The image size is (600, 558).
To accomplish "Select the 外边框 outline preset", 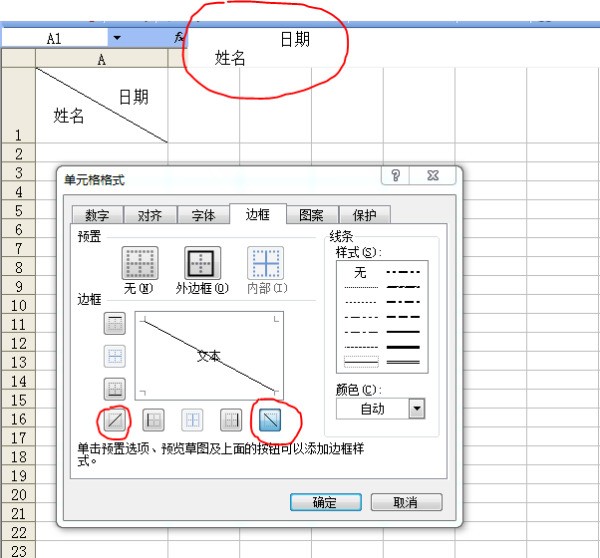I will click(202, 263).
